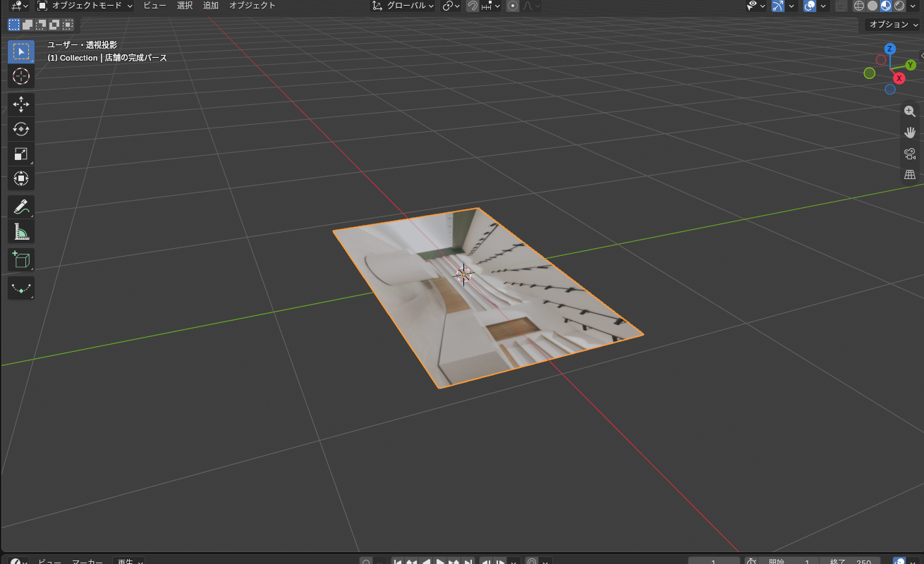Click the hand pan-view navigation icon
This screenshot has width=924, height=564.
pos(910,133)
